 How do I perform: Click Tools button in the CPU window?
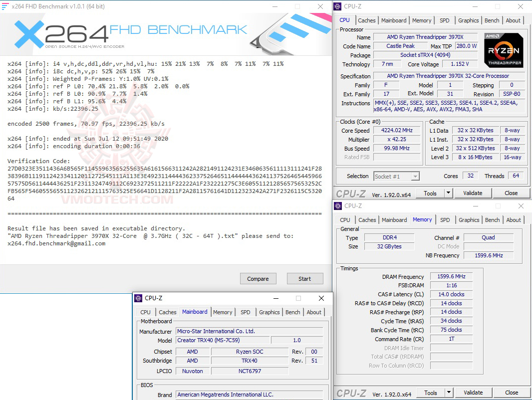430,193
